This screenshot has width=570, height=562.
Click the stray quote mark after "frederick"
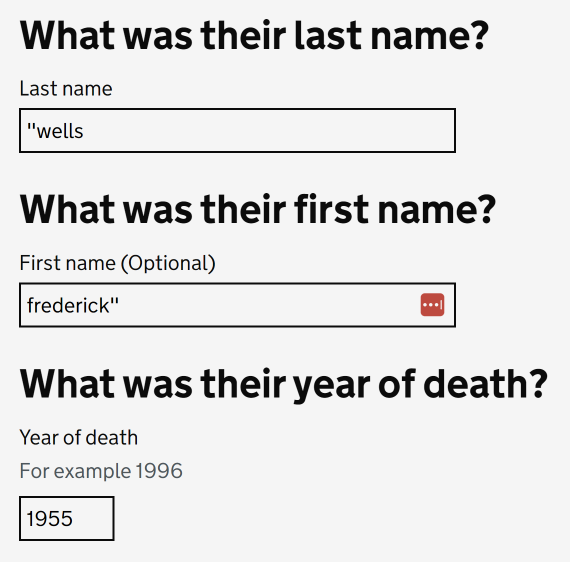[x=115, y=301]
